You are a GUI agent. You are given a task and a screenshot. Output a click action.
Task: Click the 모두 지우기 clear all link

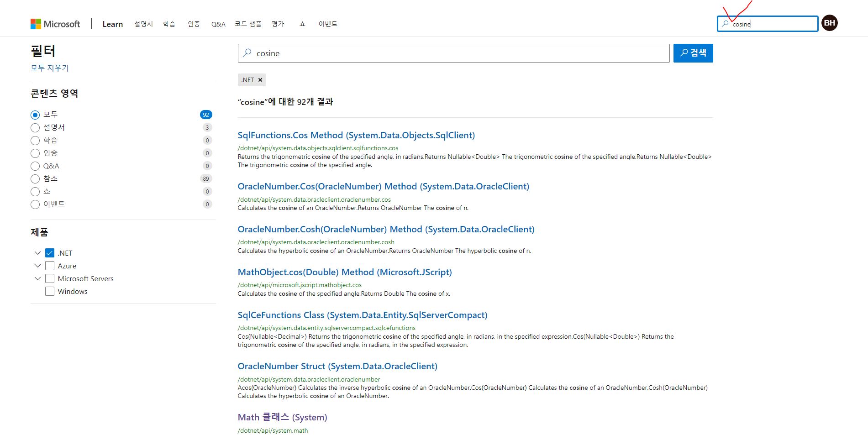pos(50,68)
